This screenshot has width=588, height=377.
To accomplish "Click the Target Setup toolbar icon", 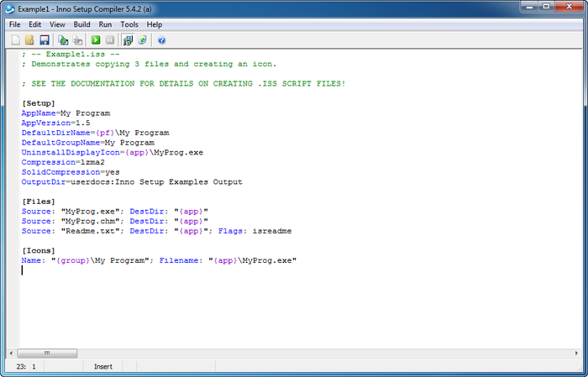I will click(128, 39).
